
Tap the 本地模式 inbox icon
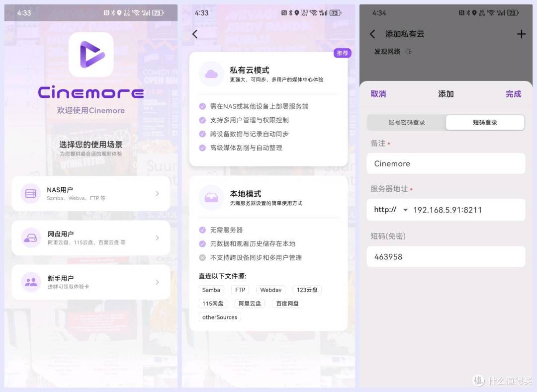click(211, 198)
